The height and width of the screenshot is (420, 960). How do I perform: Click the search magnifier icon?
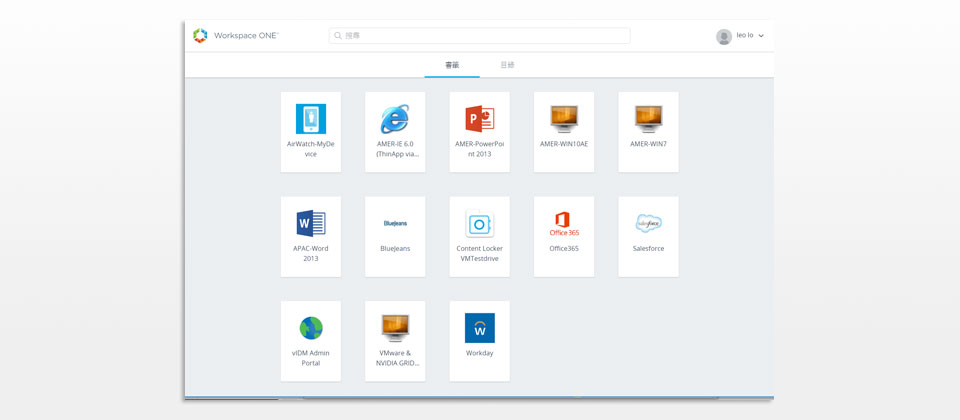[x=338, y=36]
